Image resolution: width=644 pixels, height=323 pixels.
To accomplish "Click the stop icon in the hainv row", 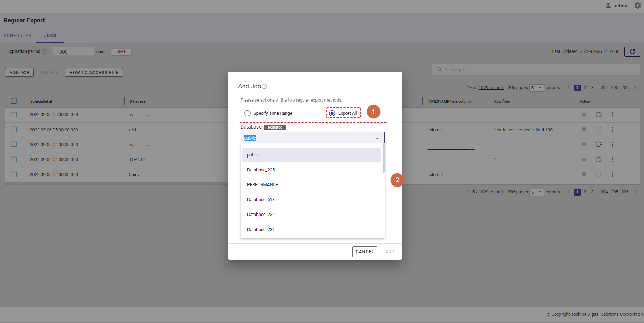I will click(x=584, y=174).
